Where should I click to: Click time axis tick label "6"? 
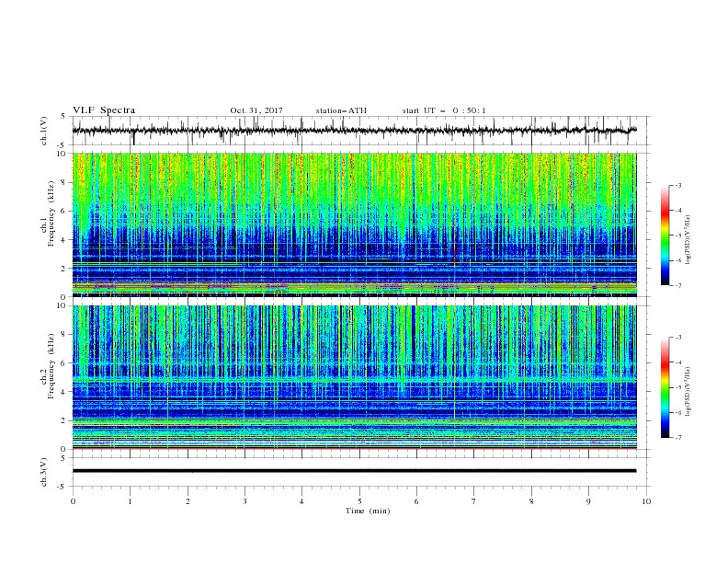click(x=416, y=501)
